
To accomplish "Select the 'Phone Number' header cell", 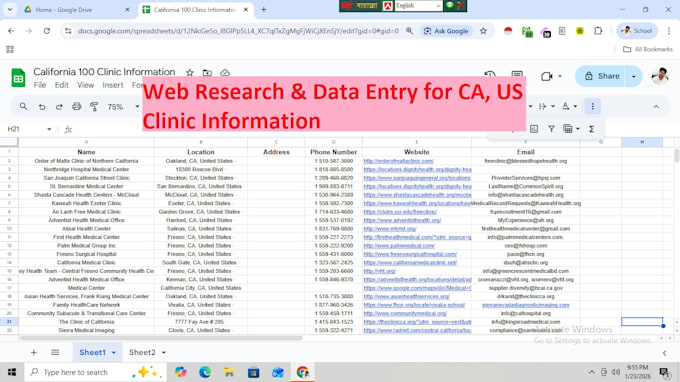I will click(x=333, y=152).
